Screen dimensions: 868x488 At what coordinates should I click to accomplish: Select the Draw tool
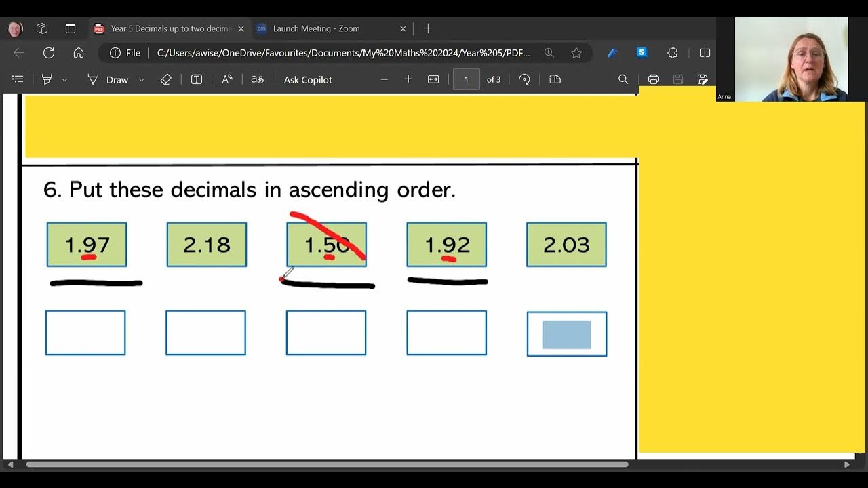click(108, 79)
